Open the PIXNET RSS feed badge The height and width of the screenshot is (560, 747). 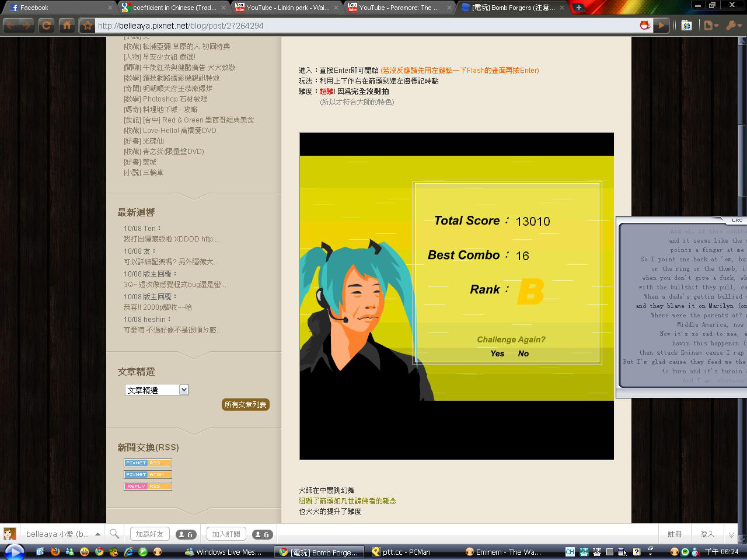[x=148, y=463]
